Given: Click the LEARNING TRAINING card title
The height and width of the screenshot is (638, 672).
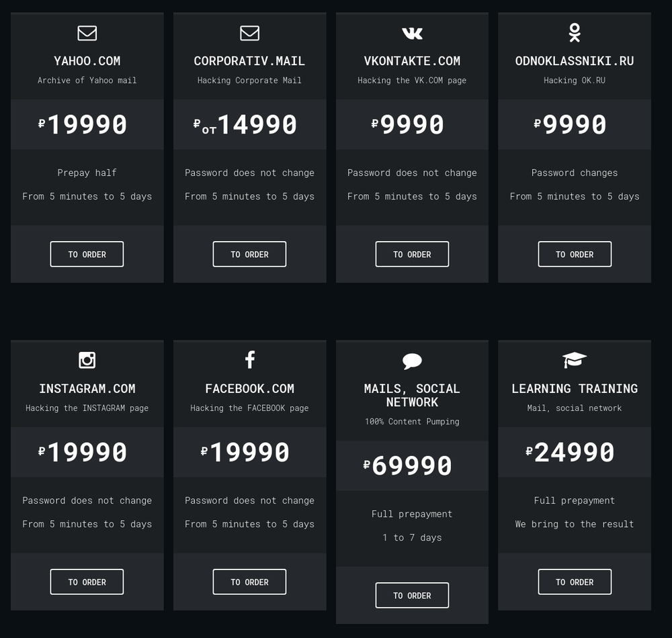Looking at the screenshot, I should [575, 389].
